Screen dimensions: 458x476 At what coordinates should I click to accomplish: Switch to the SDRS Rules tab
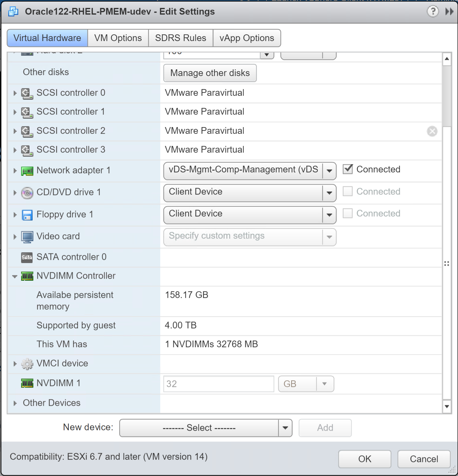[x=181, y=38]
